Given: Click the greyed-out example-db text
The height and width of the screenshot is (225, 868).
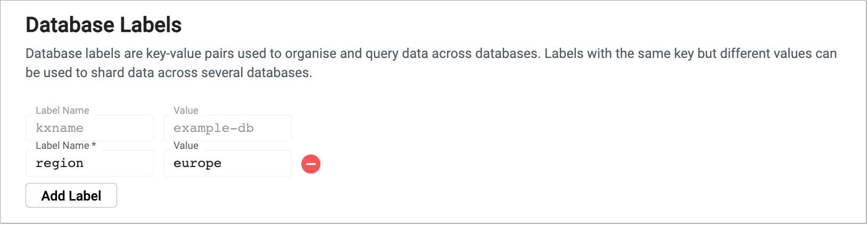Looking at the screenshot, I should coord(213,128).
